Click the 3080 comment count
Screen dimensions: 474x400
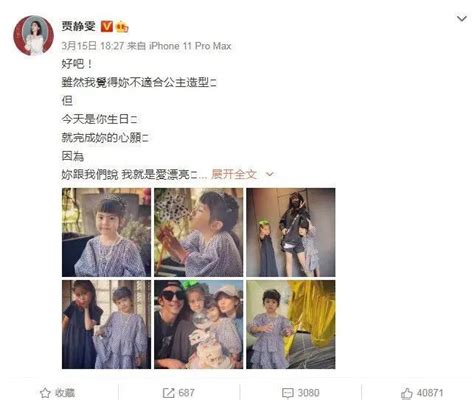[x=308, y=393]
